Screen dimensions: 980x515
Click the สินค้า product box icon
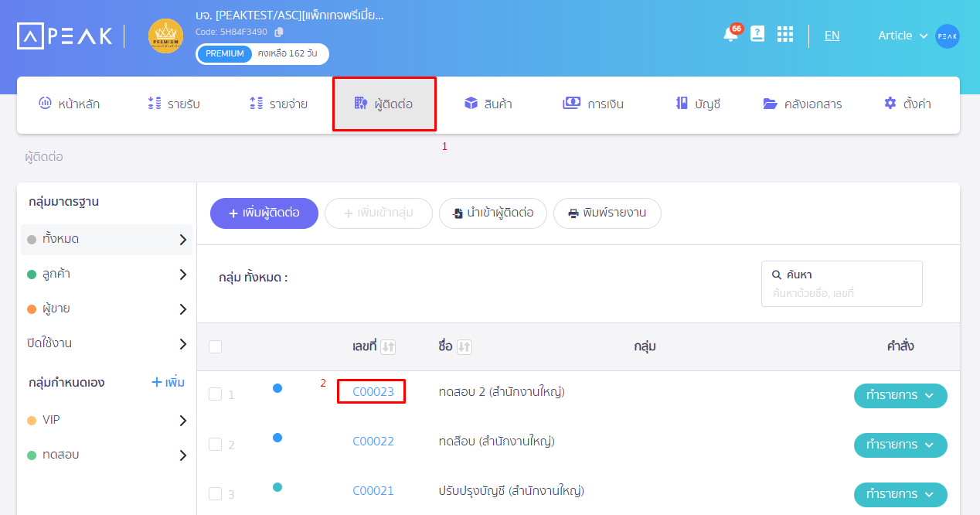(x=470, y=101)
